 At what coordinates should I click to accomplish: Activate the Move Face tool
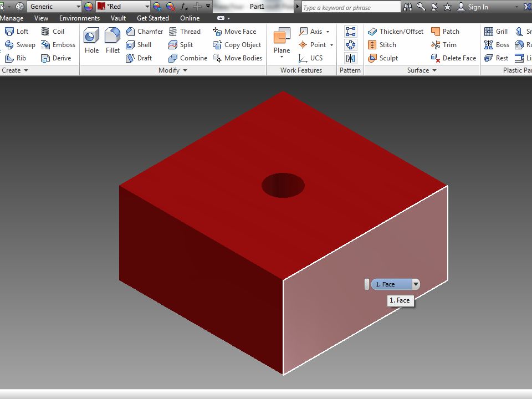click(234, 32)
